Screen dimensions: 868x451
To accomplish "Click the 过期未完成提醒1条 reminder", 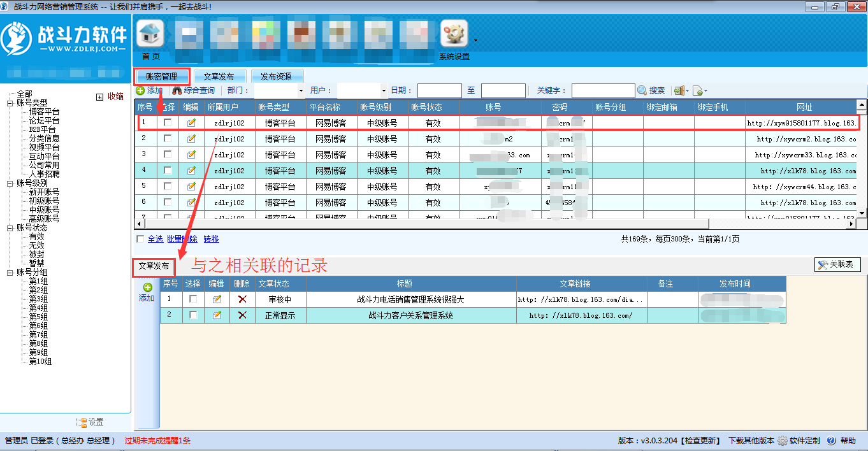I will [x=157, y=440].
